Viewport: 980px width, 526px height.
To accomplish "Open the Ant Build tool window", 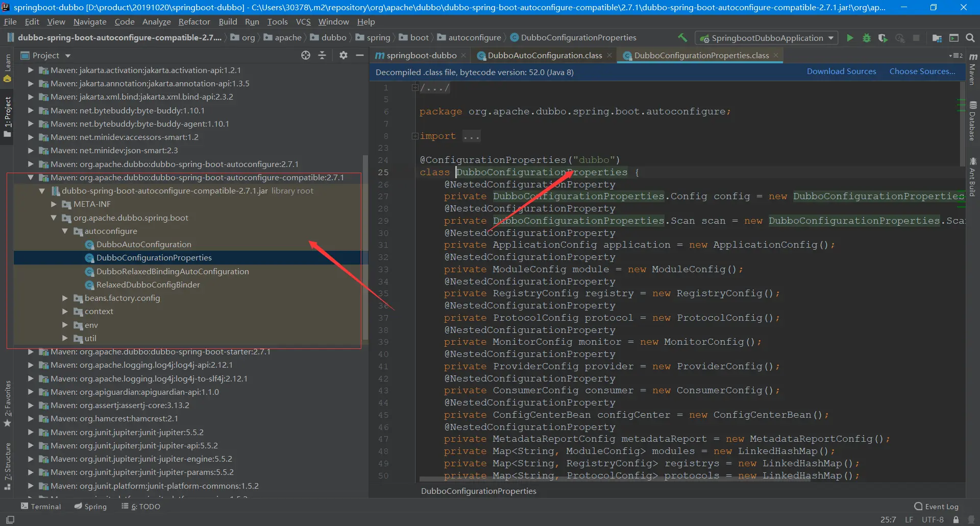I will pos(973,177).
